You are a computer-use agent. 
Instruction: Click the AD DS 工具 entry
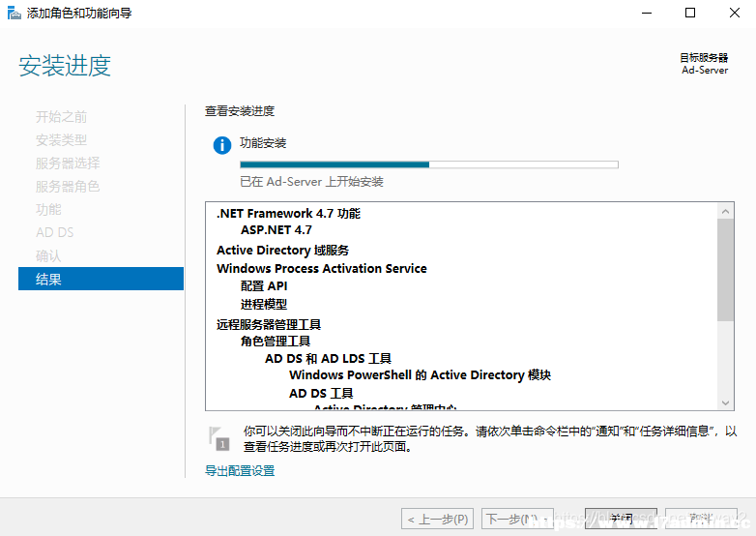click(321, 394)
